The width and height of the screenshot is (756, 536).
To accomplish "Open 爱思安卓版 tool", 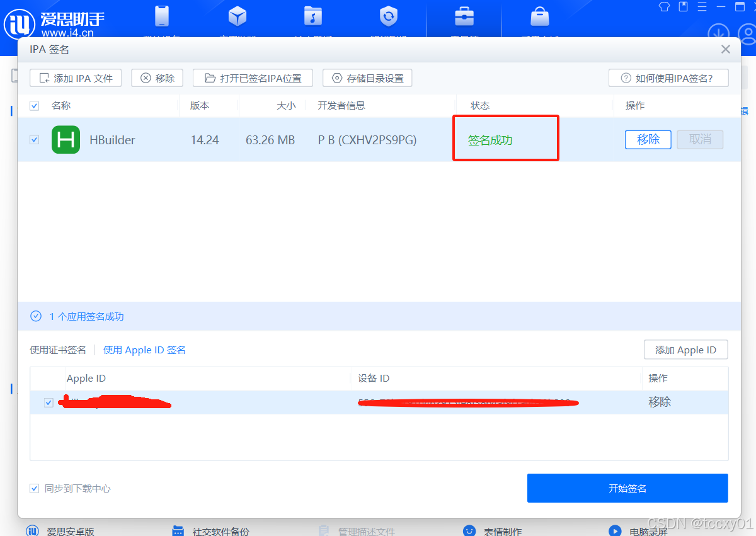I will 60,531.
